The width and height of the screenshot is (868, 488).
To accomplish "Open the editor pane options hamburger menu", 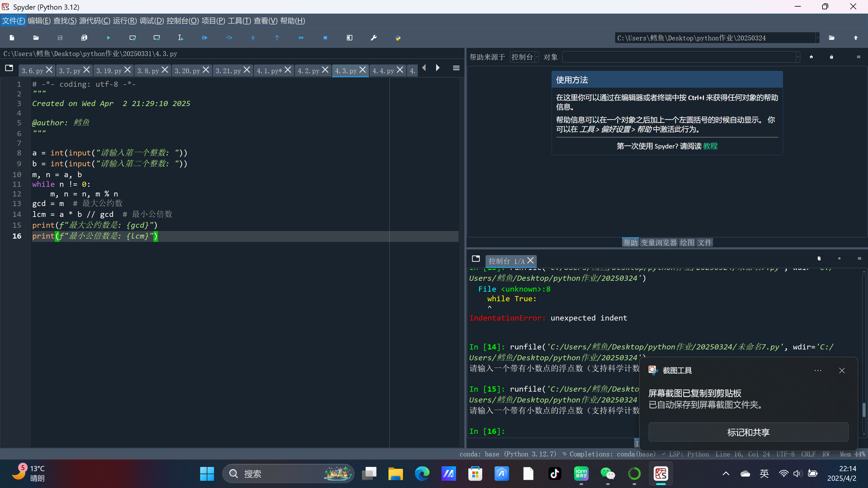I will pyautogui.click(x=456, y=68).
